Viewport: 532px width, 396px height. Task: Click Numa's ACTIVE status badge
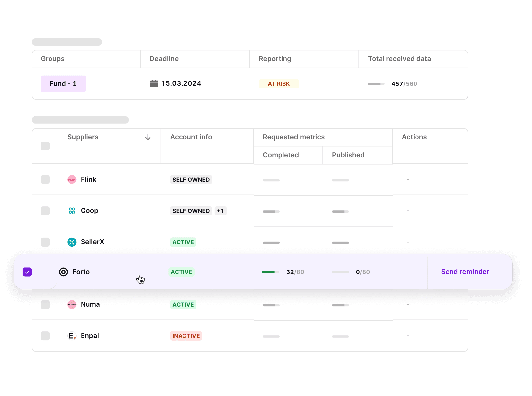click(183, 305)
